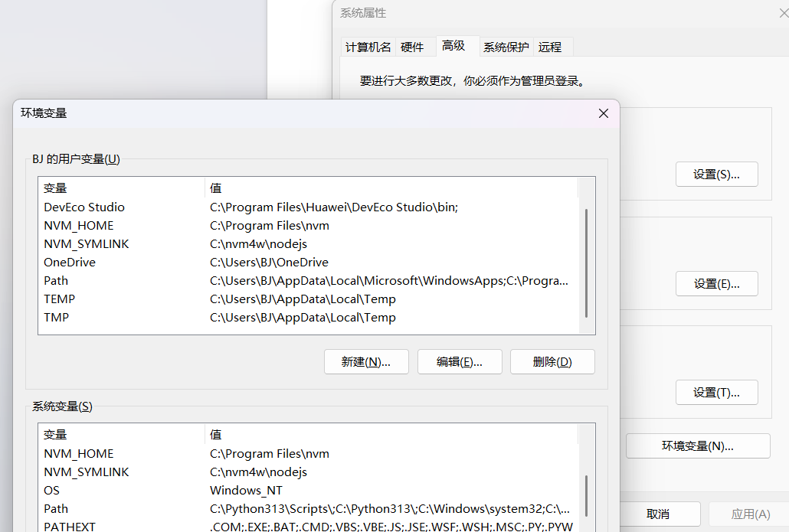
Task: Select the user Path variable with WindowsApps
Action: pyautogui.click(x=309, y=281)
